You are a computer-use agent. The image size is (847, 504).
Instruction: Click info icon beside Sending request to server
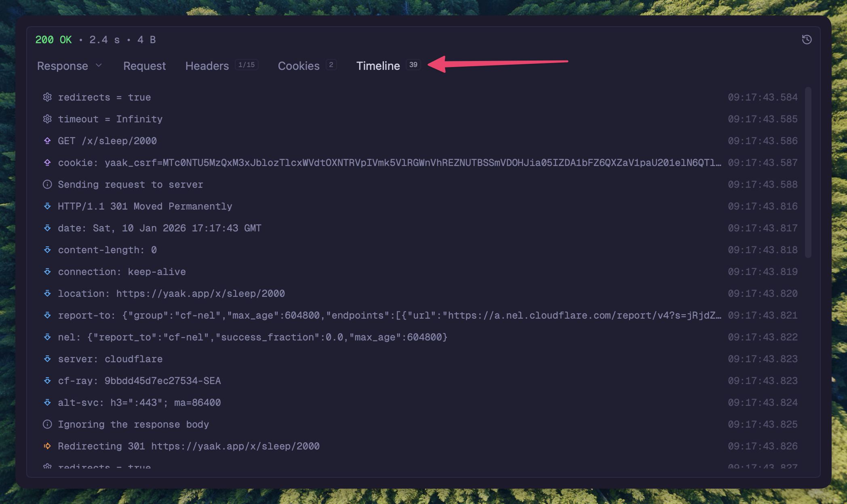click(47, 185)
